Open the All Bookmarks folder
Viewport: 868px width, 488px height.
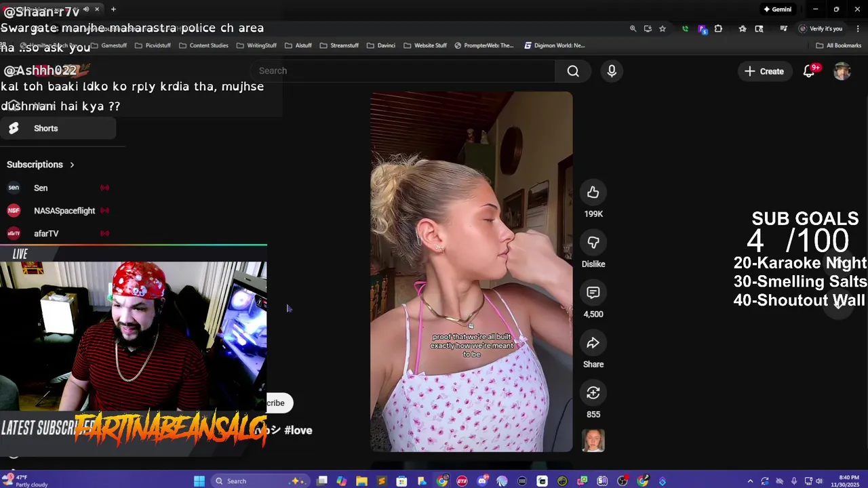[x=839, y=45]
